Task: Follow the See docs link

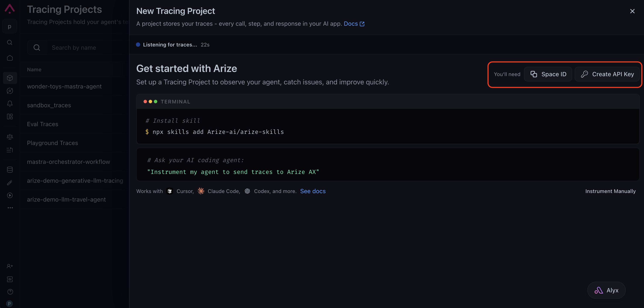Action: 313,191
